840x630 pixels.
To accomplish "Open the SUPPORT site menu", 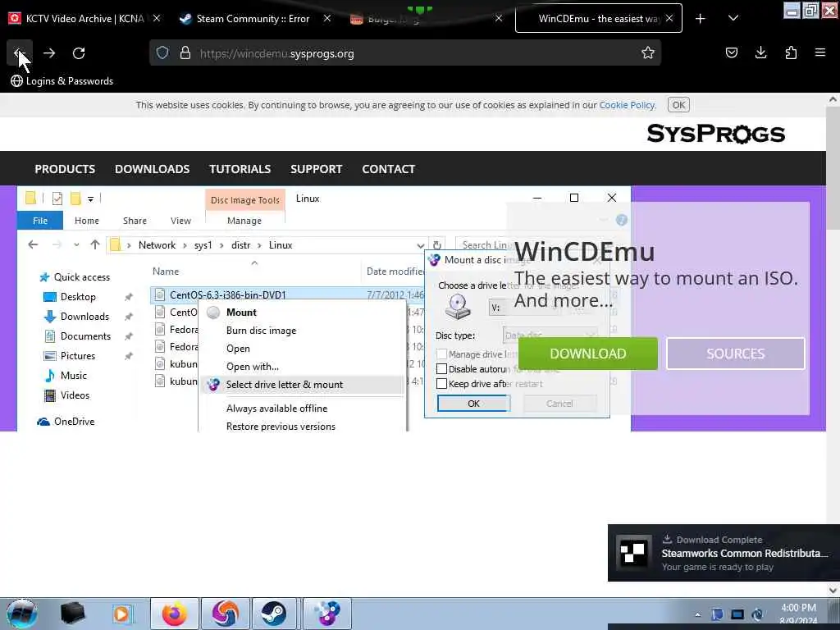I will (316, 169).
